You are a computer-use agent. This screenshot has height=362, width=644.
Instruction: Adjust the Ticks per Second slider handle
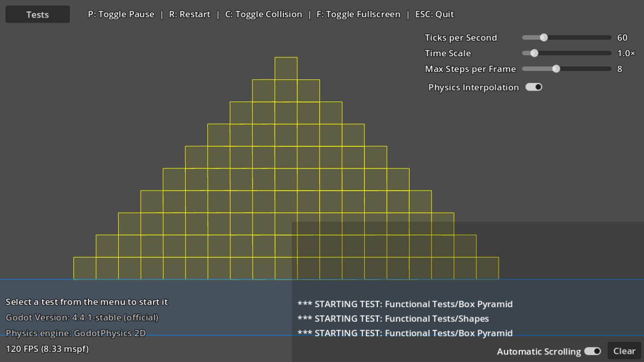pyautogui.click(x=543, y=37)
